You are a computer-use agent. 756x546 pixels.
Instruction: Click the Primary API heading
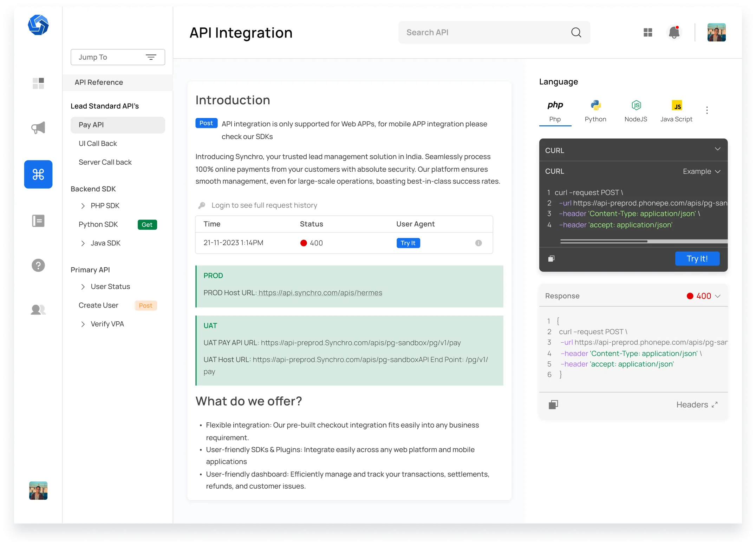90,270
